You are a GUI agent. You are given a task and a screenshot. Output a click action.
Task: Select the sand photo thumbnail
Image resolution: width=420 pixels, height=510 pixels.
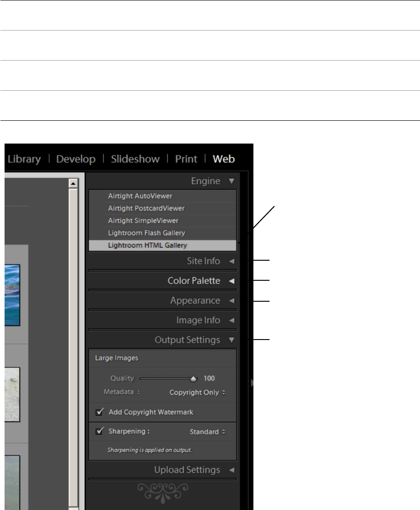tap(12, 395)
